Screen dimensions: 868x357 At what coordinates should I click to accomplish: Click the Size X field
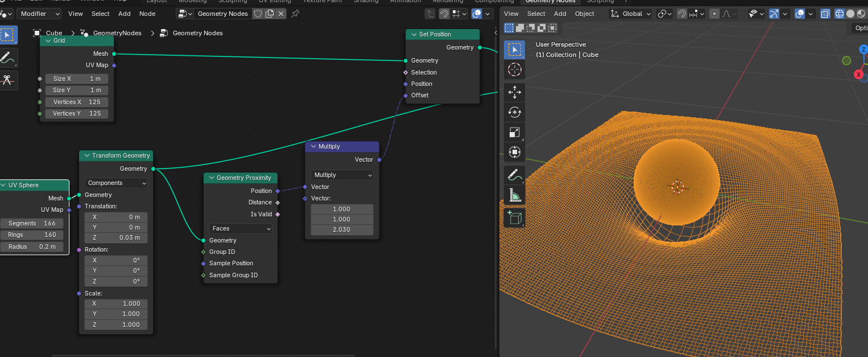[77, 79]
